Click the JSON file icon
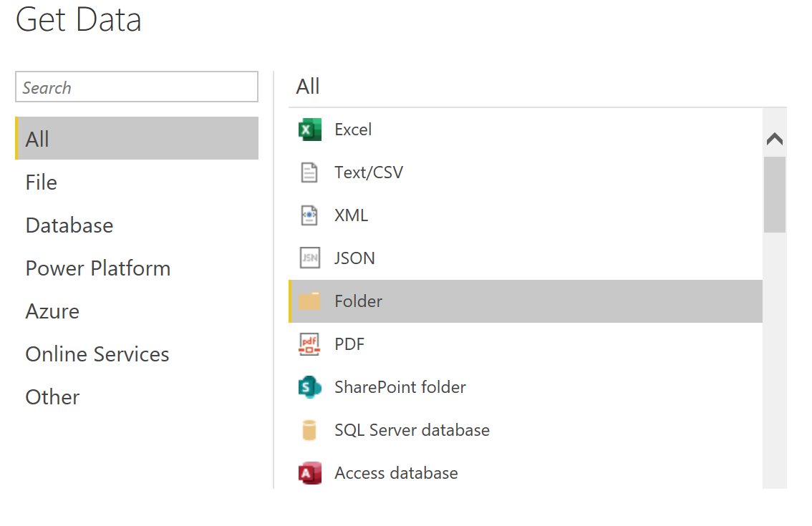Viewport: 812px width, 526px height. (309, 258)
